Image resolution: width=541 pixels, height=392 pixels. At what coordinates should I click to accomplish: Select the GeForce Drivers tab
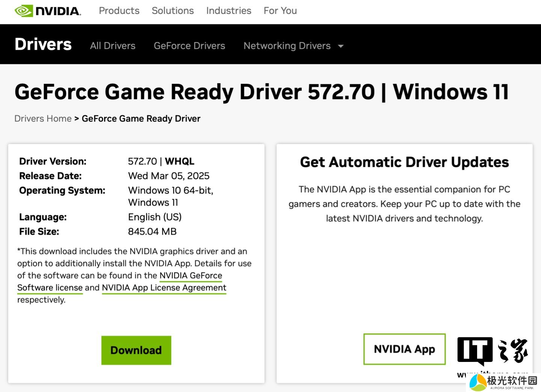pos(189,46)
